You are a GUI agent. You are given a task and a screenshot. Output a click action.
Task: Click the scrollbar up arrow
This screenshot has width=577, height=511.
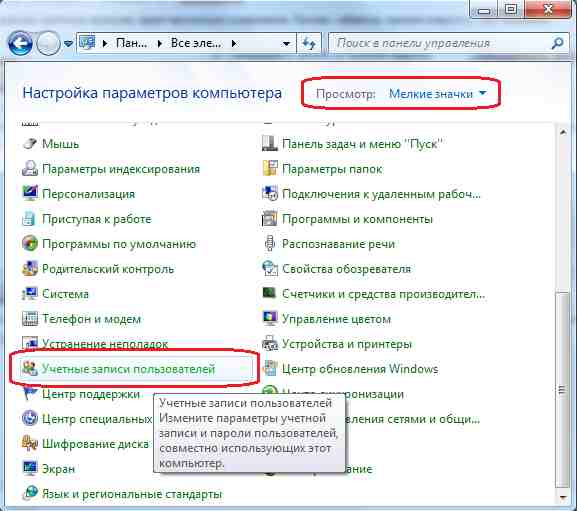562,132
